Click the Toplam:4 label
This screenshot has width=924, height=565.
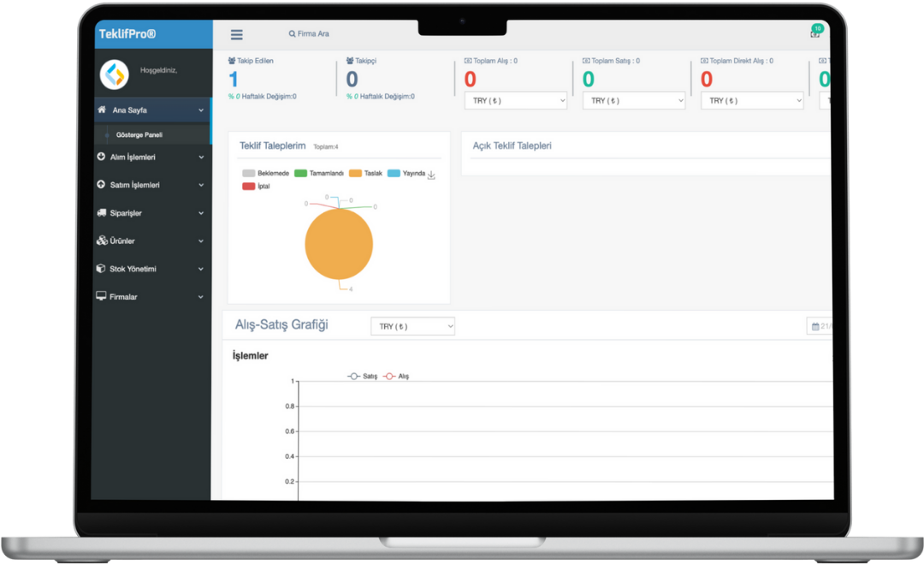point(326,147)
